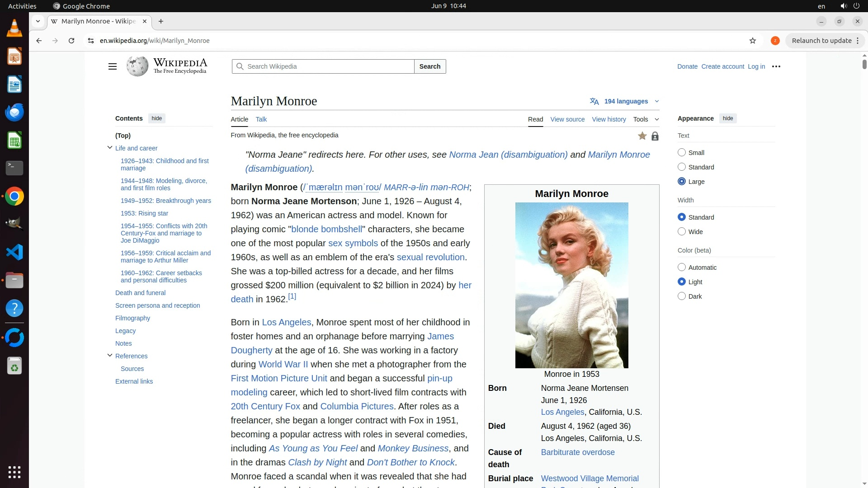
Task: Follow the Barbiturate overdose link
Action: 577,452
